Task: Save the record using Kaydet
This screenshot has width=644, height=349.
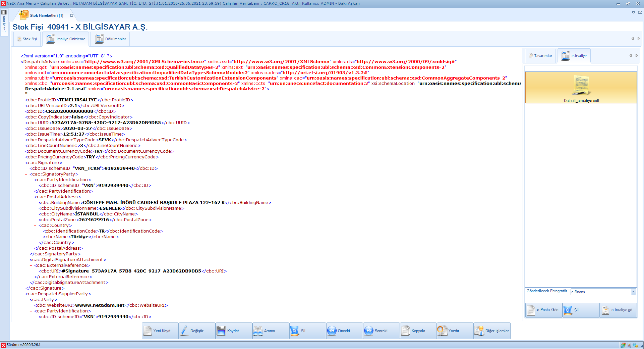Action: pyautogui.click(x=233, y=331)
